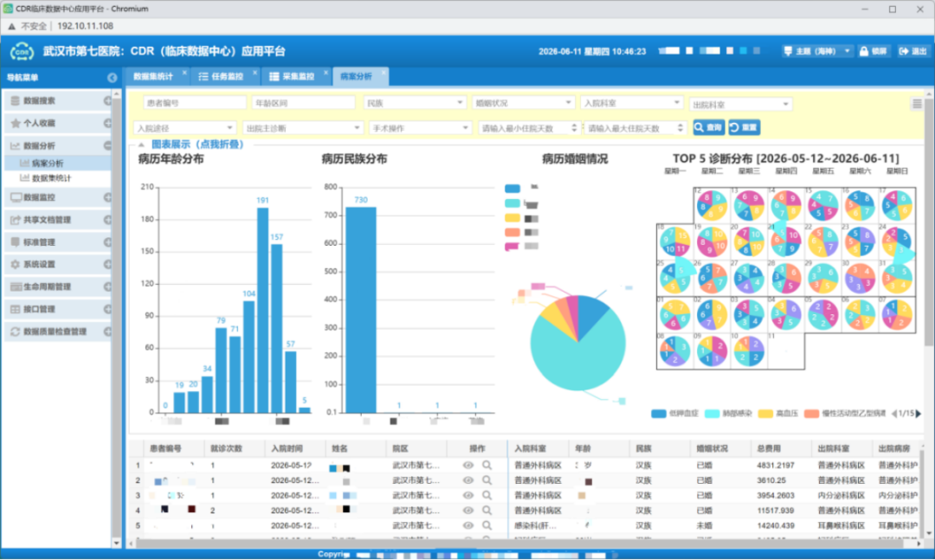The width and height of the screenshot is (935, 560).
Task: Toggle first blue marital legend swatch
Action: (513, 189)
